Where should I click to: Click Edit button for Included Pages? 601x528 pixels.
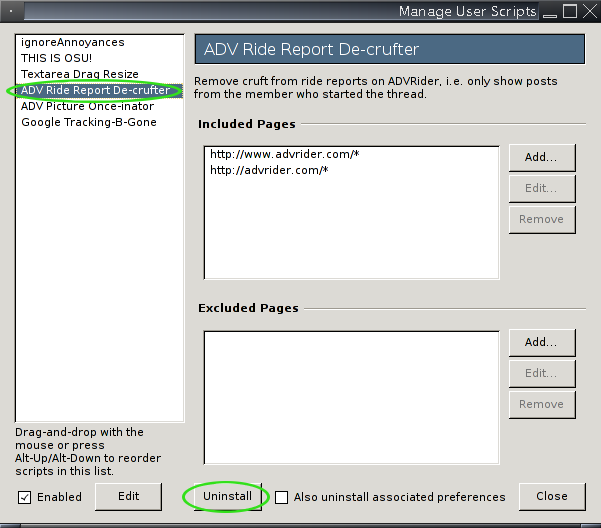[542, 189]
